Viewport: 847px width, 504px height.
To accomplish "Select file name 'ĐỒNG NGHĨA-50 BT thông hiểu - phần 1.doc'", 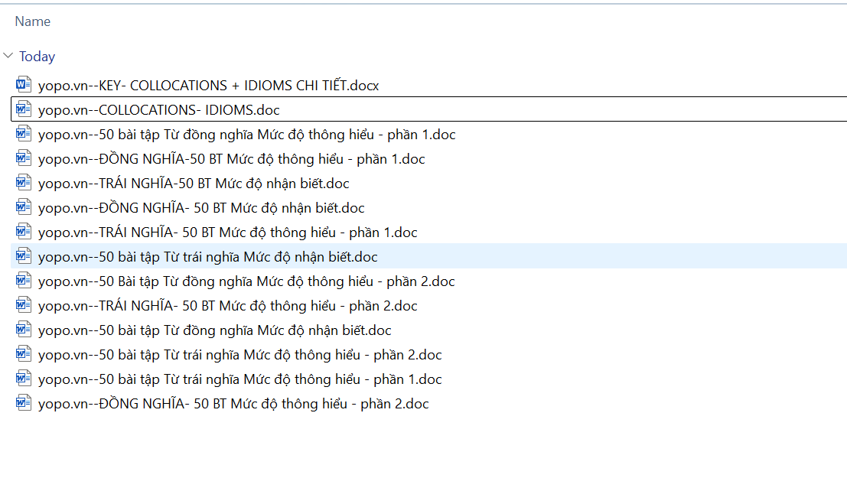I will (x=231, y=159).
